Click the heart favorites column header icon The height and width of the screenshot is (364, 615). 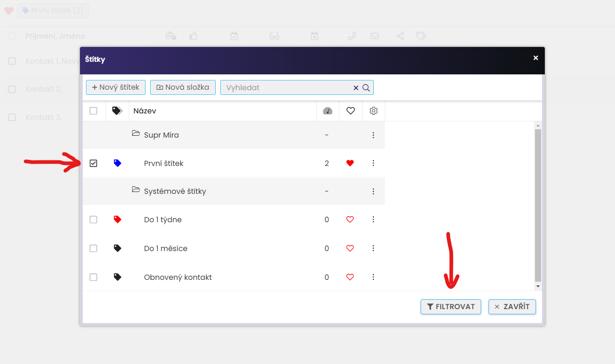(351, 111)
